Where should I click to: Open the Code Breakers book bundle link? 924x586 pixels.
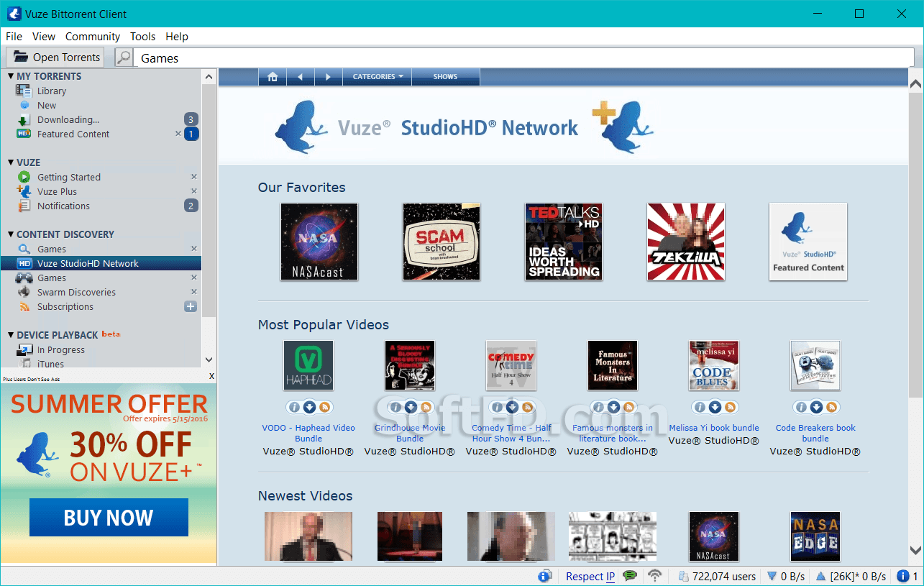815,433
